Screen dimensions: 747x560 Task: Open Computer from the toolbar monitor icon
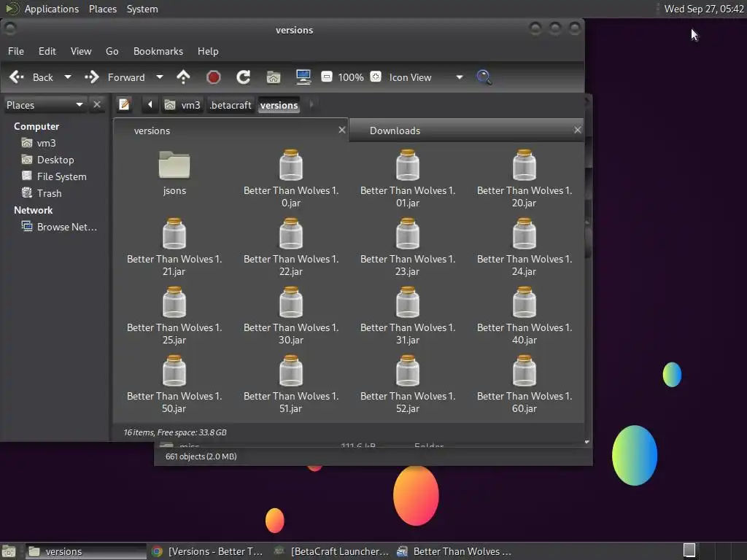[303, 77]
